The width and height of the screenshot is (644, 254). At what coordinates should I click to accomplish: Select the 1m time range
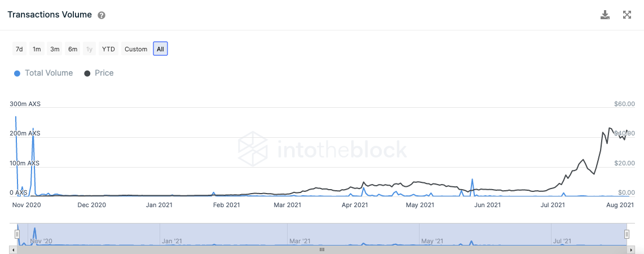37,49
